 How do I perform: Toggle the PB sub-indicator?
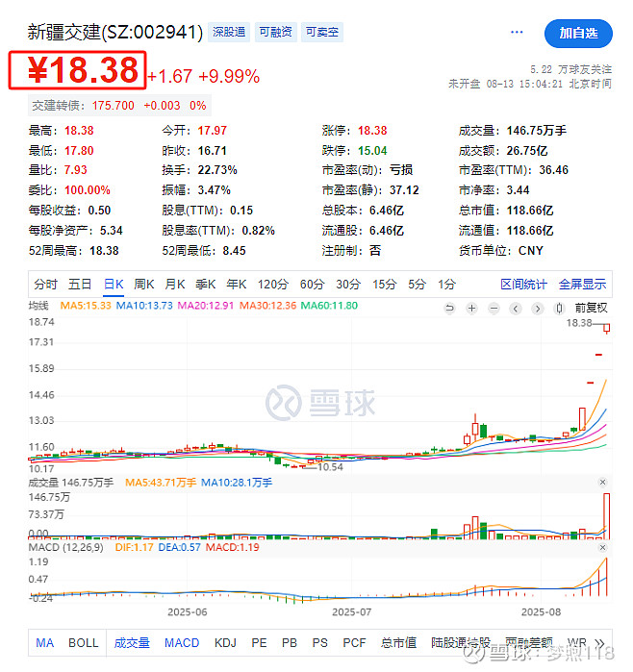[290, 643]
